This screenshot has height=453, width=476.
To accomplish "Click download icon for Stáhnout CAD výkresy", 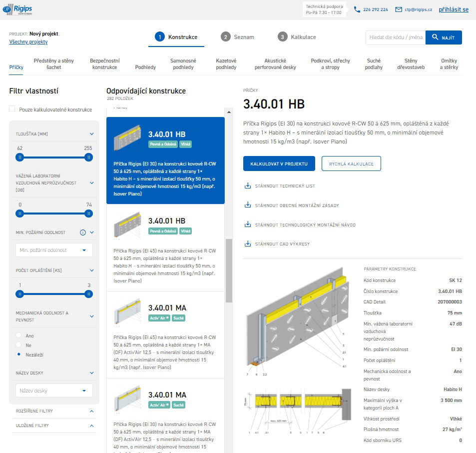I will 247,244.
